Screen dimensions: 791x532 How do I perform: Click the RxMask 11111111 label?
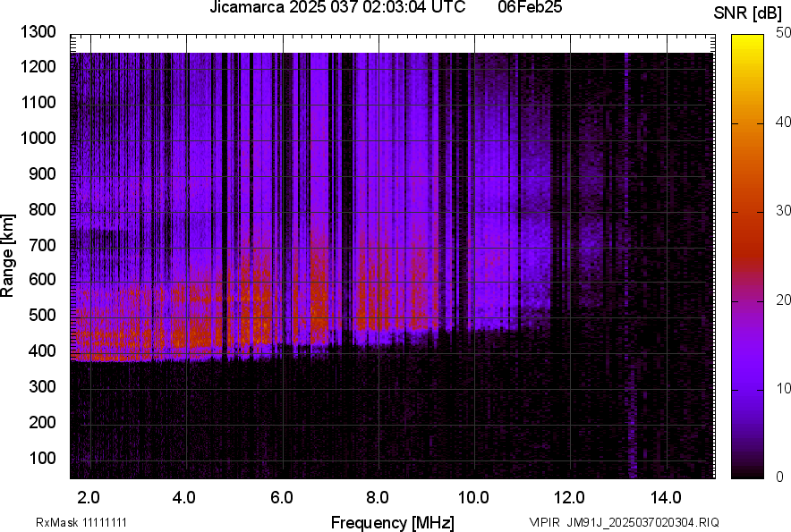click(68, 522)
